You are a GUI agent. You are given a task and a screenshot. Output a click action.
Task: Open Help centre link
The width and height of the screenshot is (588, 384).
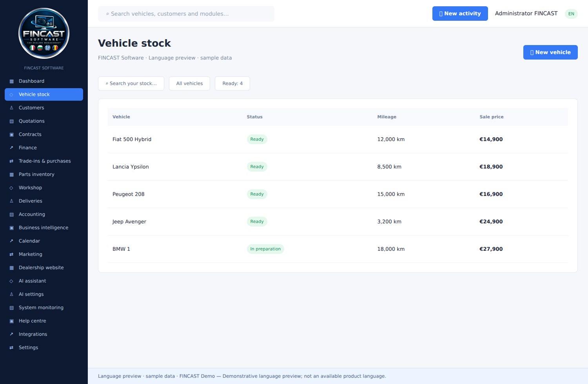[44, 321]
